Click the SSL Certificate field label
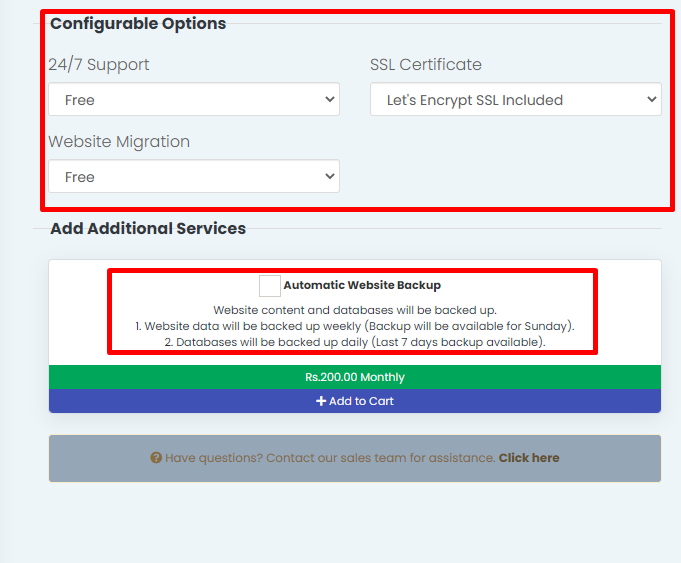Image resolution: width=681 pixels, height=563 pixels. [425, 64]
